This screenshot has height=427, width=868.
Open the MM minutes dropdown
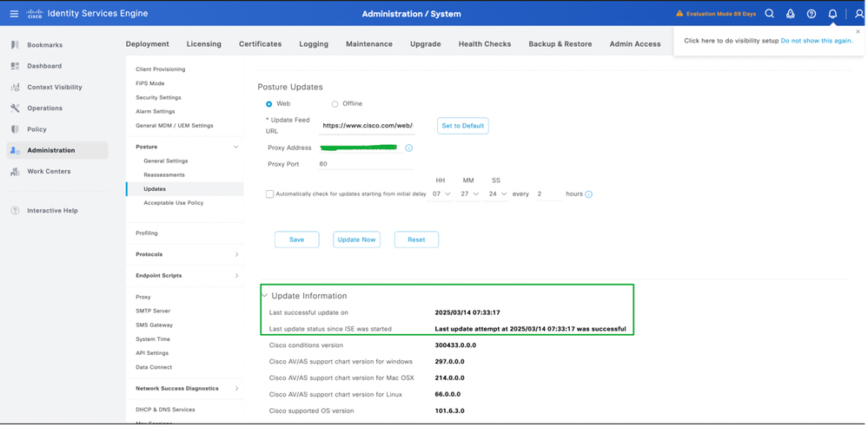point(467,194)
